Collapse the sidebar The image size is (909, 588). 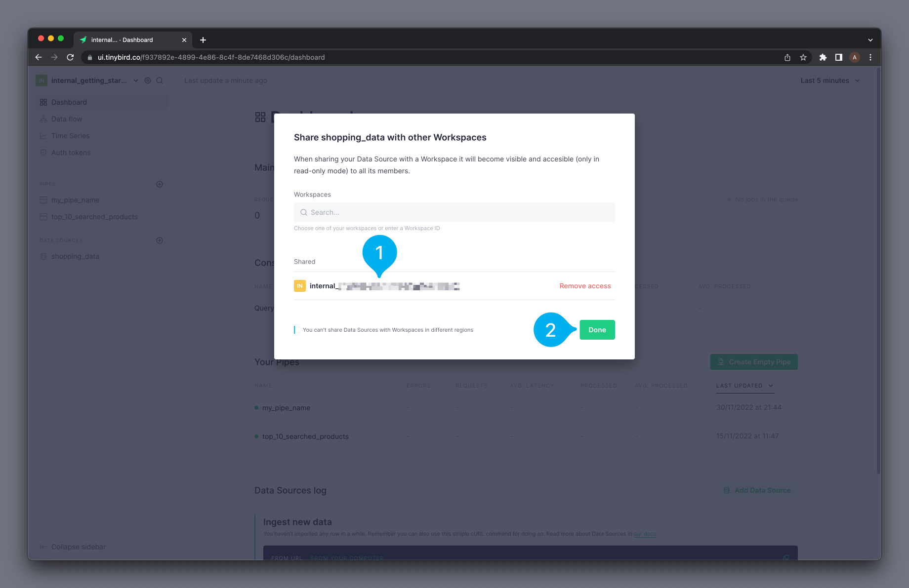coord(73,547)
